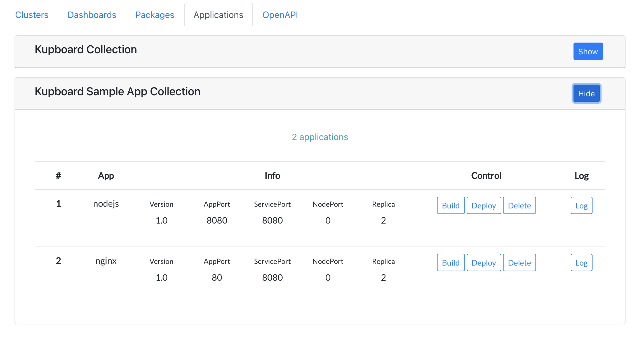
Task: Click the nginx ServicePort label
Action: click(272, 261)
